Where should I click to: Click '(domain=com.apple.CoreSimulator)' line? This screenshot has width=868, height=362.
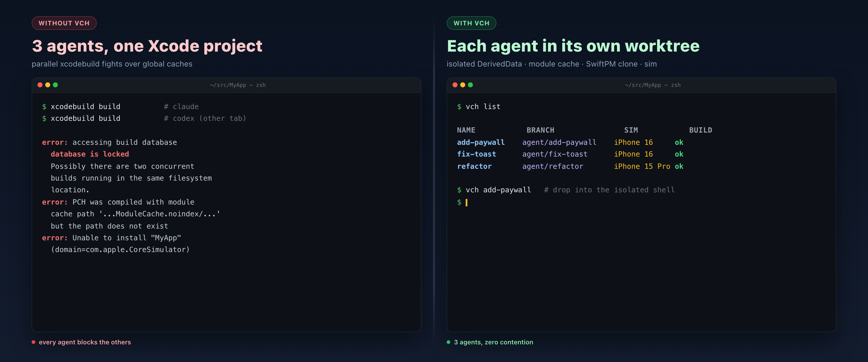click(120, 250)
